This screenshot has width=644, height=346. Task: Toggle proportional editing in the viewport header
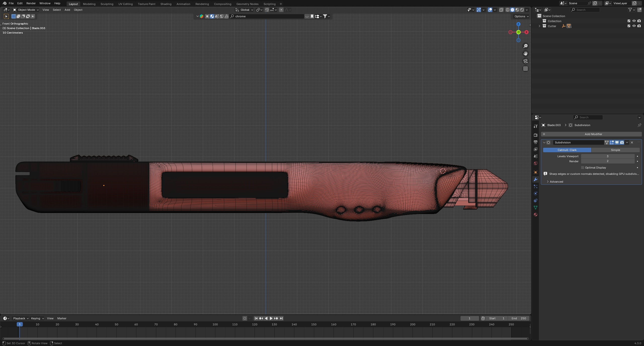tap(281, 10)
